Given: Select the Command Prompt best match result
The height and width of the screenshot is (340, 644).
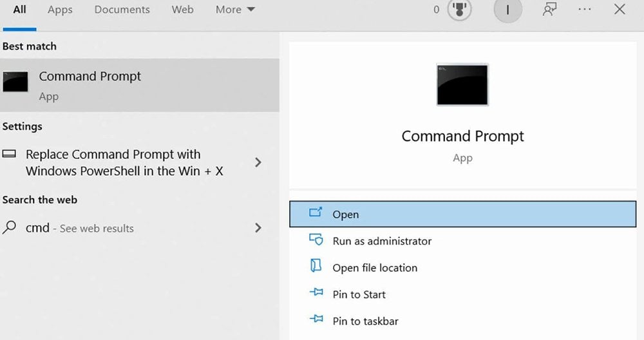Looking at the screenshot, I should click(140, 85).
